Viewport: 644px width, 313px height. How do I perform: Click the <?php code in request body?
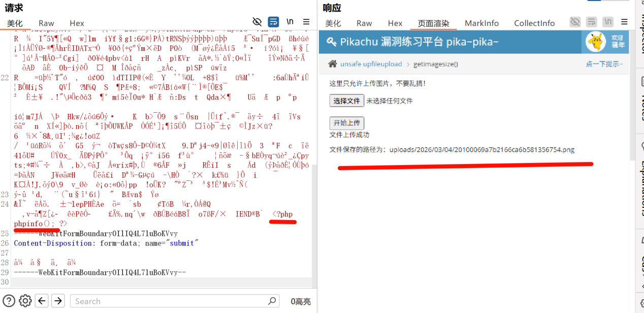[x=283, y=214]
